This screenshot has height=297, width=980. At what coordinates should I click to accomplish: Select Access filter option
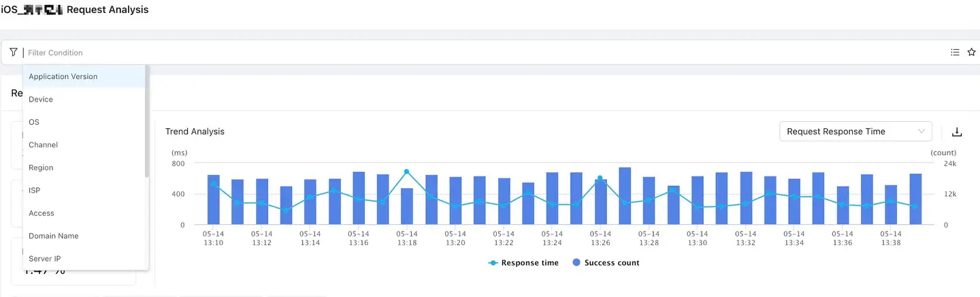click(42, 213)
